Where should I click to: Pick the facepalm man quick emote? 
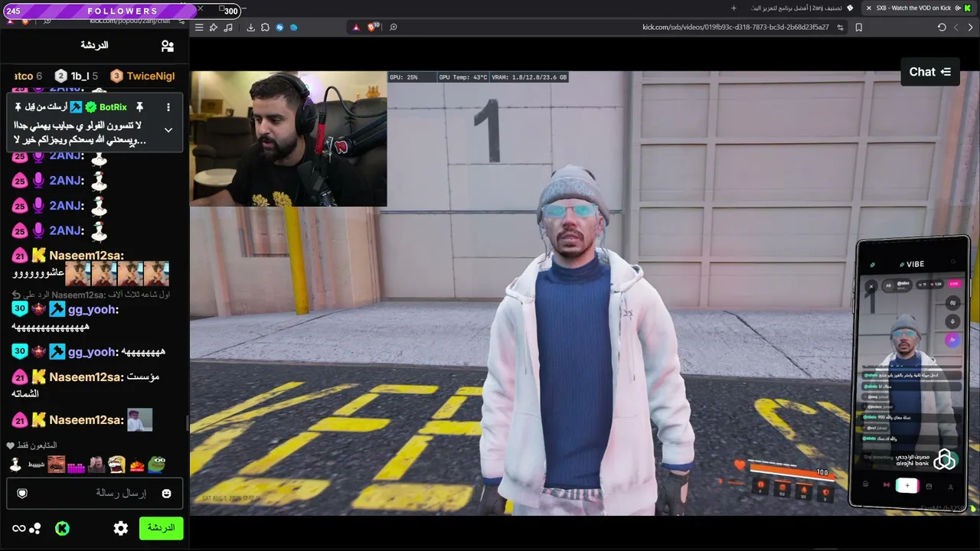[x=96, y=464]
